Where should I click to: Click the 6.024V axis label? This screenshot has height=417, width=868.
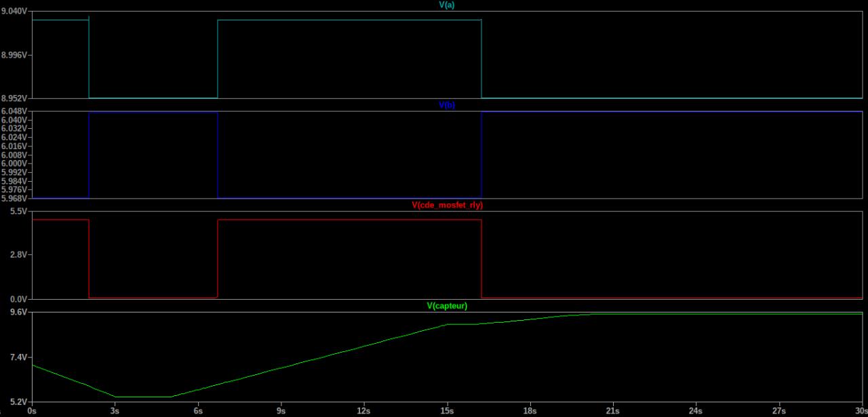pos(14,138)
